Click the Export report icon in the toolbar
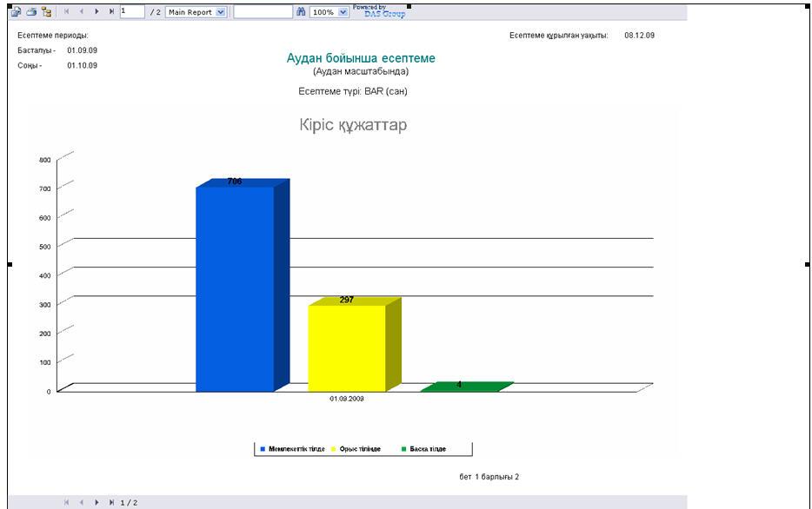Image resolution: width=812 pixels, height=509 pixels. click(x=16, y=11)
